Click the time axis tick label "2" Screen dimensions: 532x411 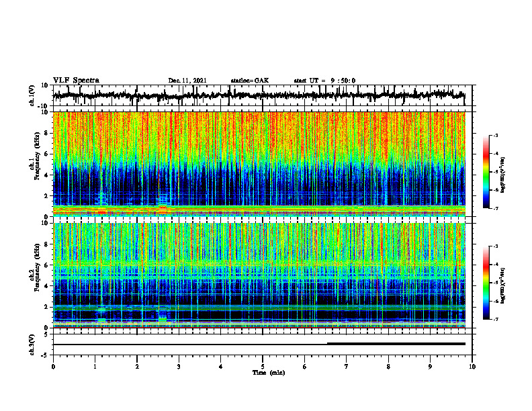pos(137,367)
